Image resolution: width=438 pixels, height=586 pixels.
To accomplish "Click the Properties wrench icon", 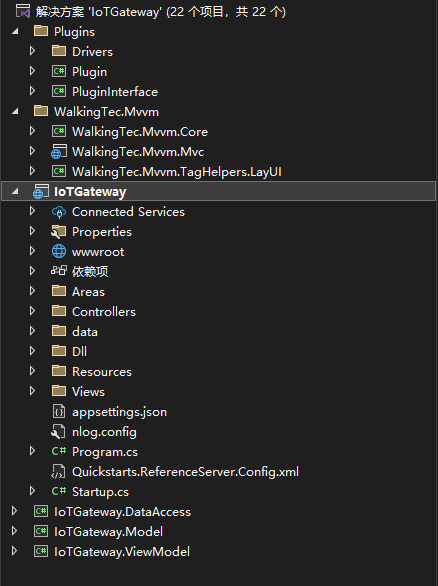I will click(x=59, y=232).
